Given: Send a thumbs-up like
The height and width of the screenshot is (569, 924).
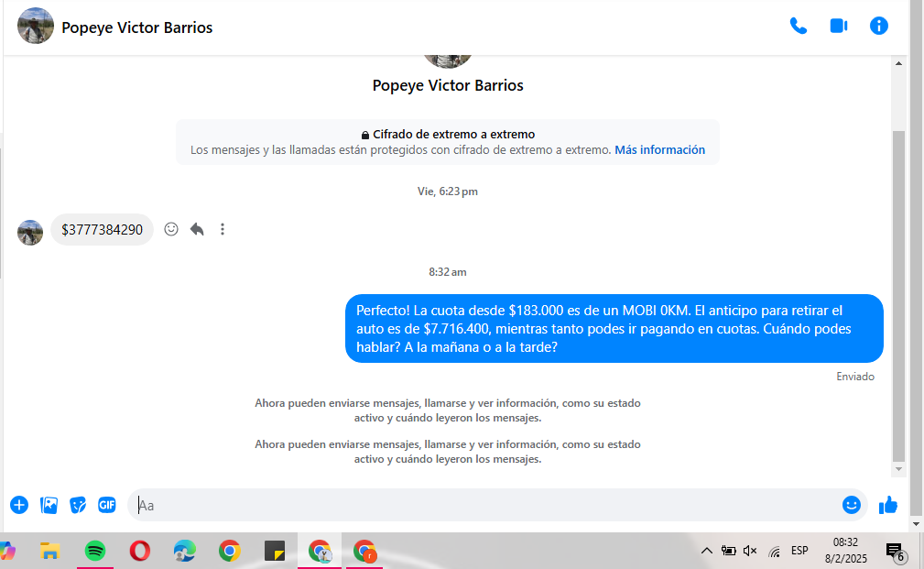Looking at the screenshot, I should click(x=888, y=505).
